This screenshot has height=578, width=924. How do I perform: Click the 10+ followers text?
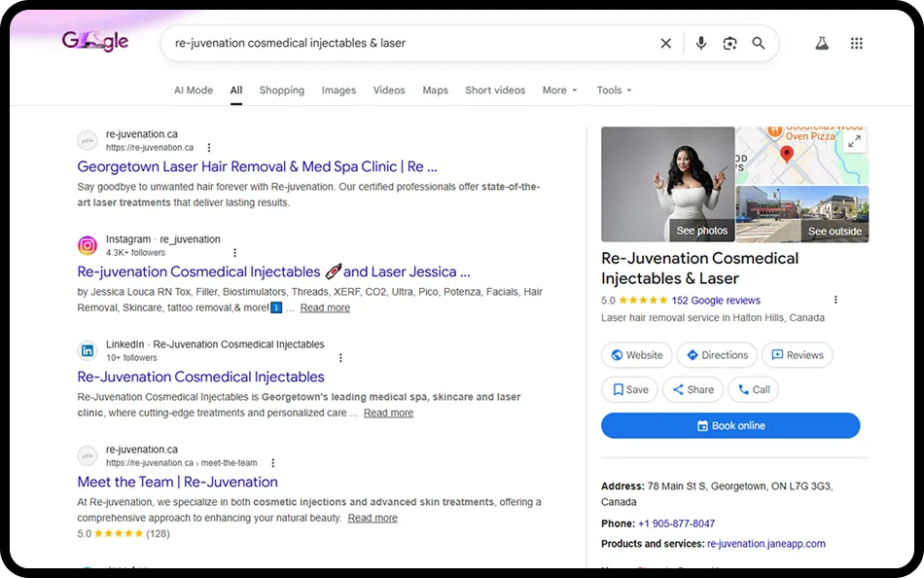tap(131, 358)
